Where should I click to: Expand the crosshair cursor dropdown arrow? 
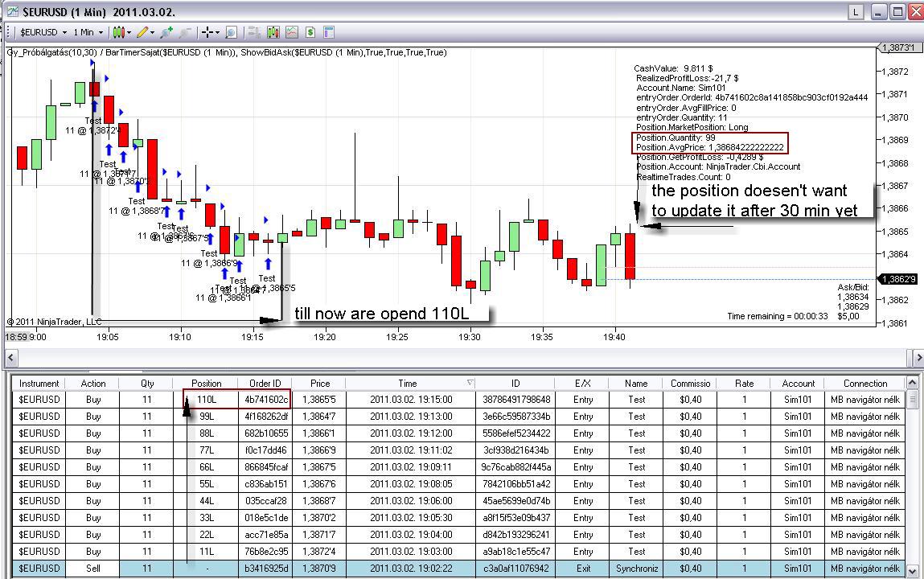click(x=217, y=33)
